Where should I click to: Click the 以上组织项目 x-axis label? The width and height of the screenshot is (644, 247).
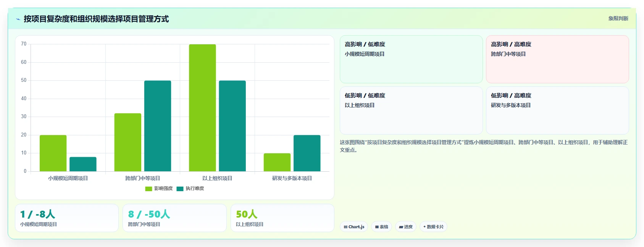(217, 178)
